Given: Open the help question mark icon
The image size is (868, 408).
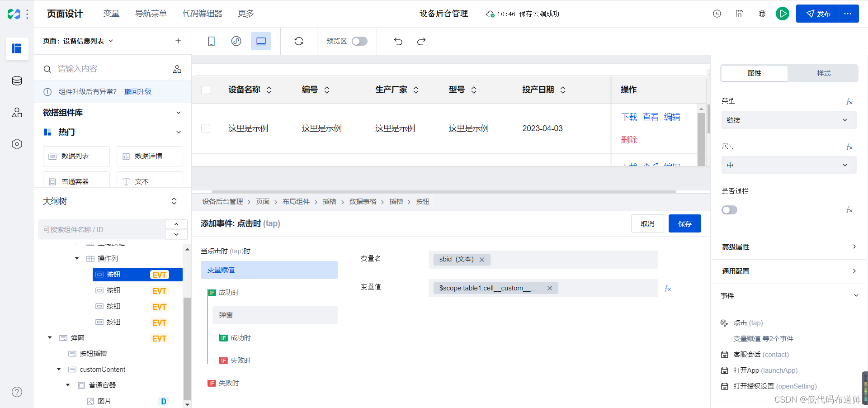Looking at the screenshot, I should (17, 392).
